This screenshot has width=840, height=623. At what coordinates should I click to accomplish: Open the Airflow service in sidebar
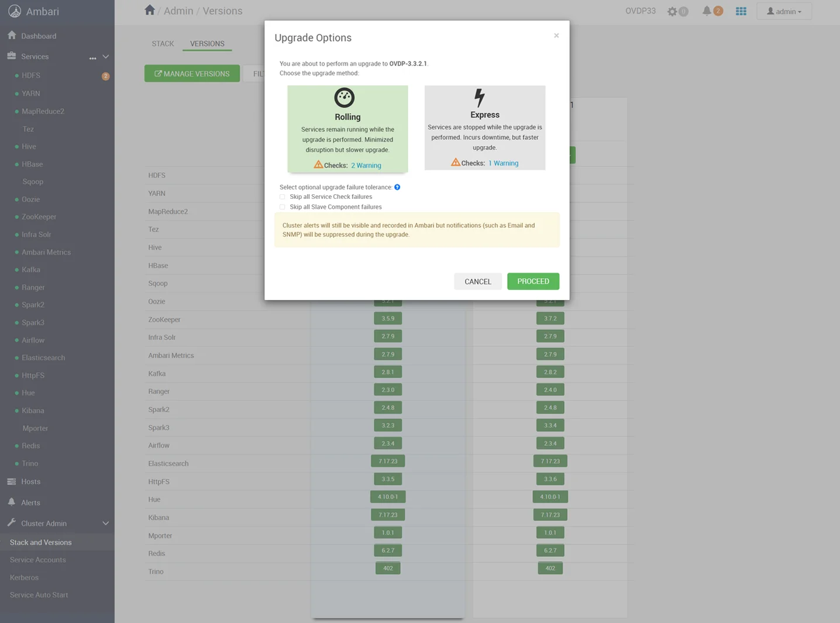pos(33,340)
